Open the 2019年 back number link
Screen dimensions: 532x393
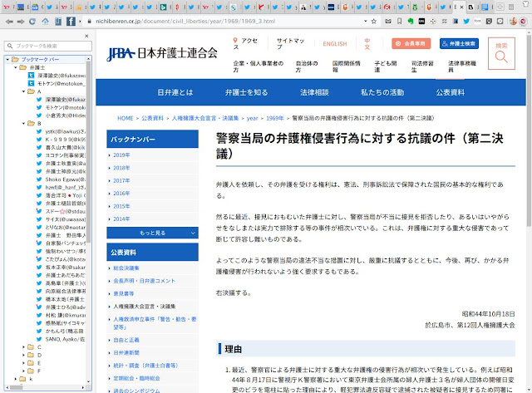click(x=121, y=155)
